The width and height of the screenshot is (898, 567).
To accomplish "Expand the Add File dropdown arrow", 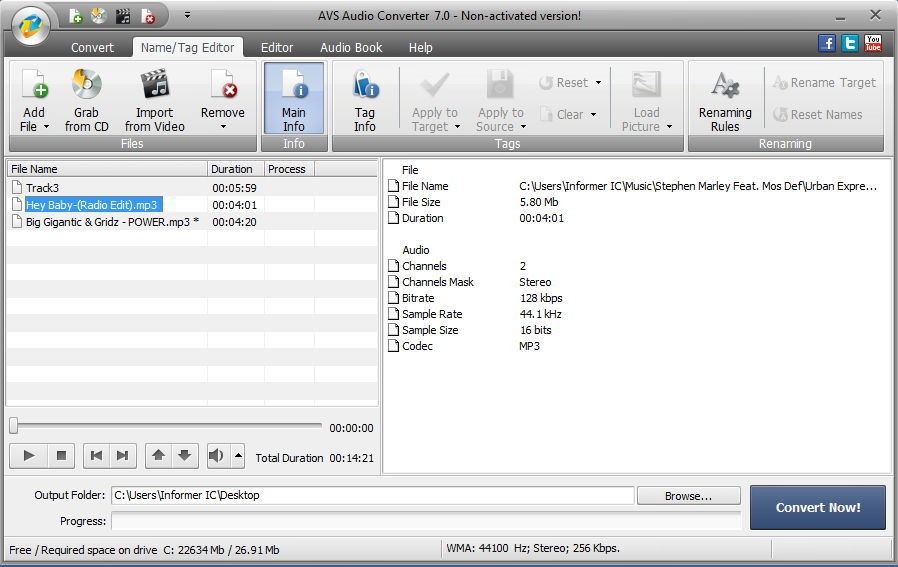I will 46,127.
